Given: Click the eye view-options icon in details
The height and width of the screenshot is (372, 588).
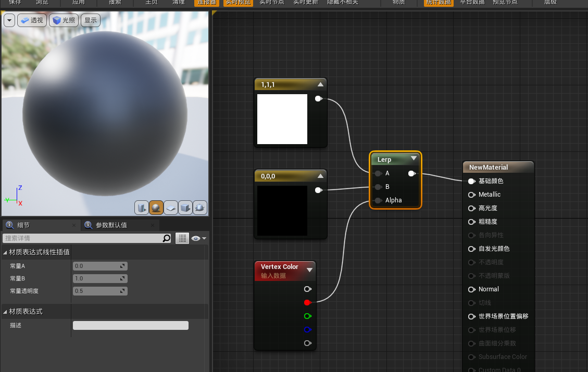Looking at the screenshot, I should pos(195,238).
